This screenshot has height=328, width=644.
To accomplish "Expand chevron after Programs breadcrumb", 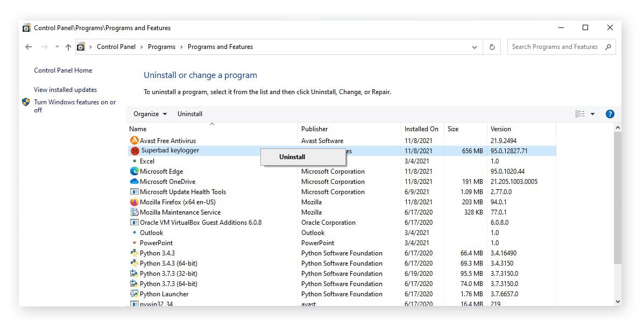I will tap(181, 47).
